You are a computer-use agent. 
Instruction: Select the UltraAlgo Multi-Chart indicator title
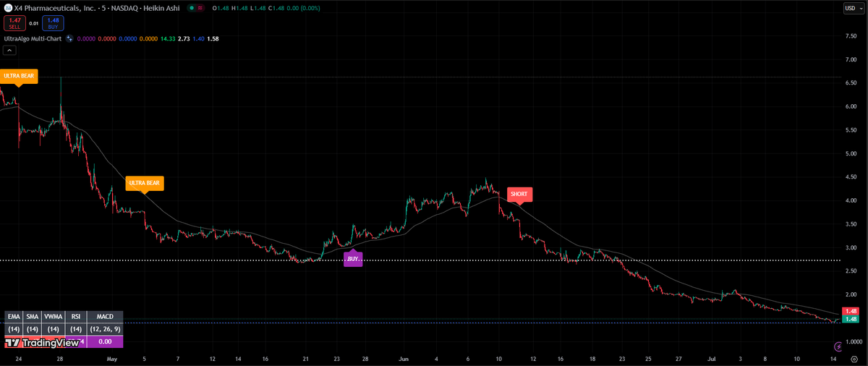click(x=33, y=38)
